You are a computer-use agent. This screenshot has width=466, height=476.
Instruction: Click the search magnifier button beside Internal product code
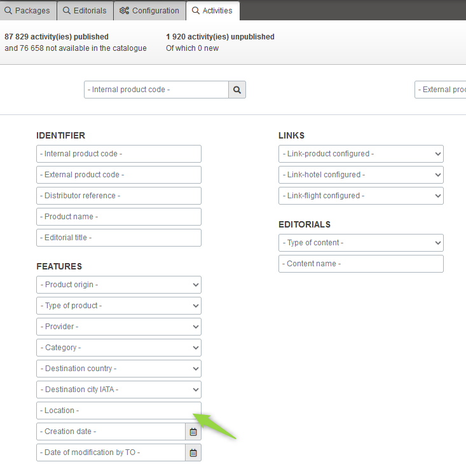point(237,90)
